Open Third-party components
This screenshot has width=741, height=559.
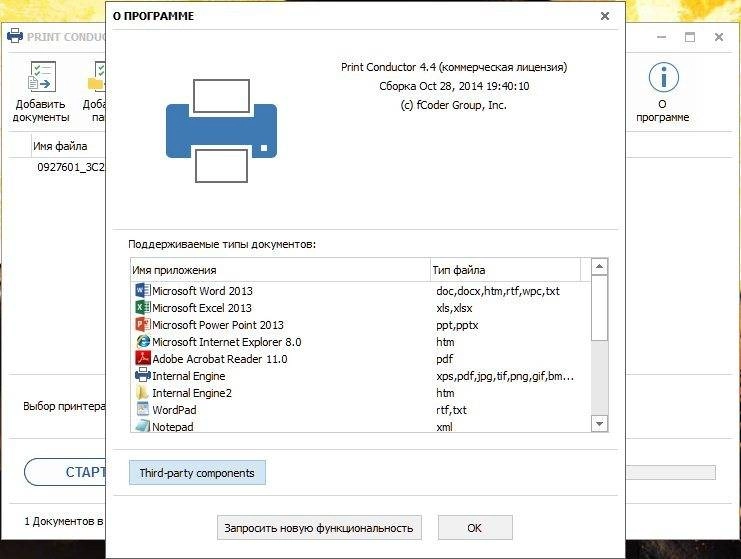[197, 473]
